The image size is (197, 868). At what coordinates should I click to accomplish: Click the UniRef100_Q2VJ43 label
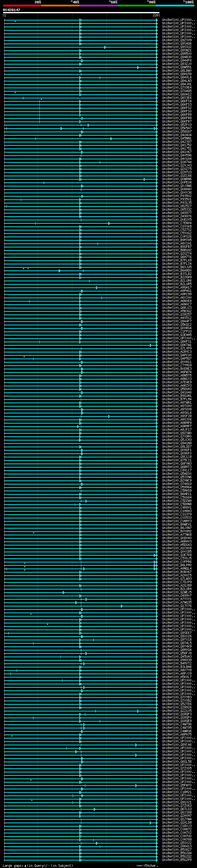[x=177, y=165]
